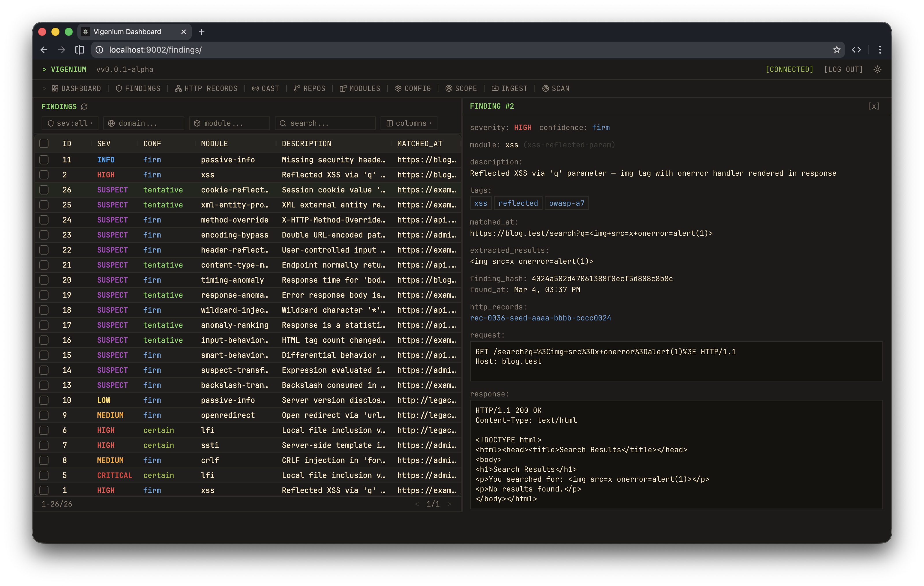Follow the rec-0036 http_records link
The width and height of the screenshot is (924, 586).
tap(541, 318)
